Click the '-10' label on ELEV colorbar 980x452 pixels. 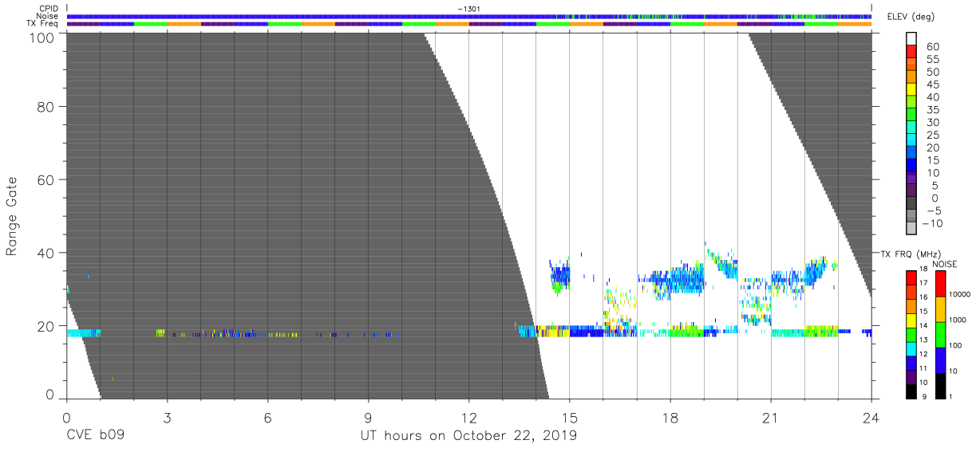pyautogui.click(x=931, y=223)
